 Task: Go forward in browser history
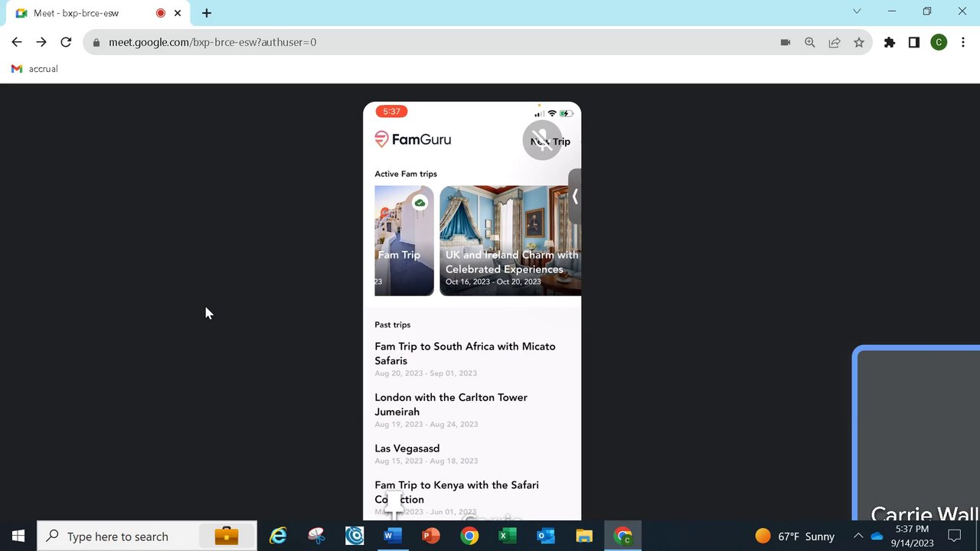pyautogui.click(x=41, y=42)
